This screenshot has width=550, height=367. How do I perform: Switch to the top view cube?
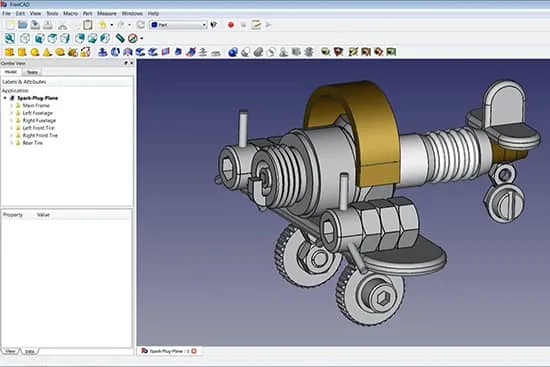[52, 38]
